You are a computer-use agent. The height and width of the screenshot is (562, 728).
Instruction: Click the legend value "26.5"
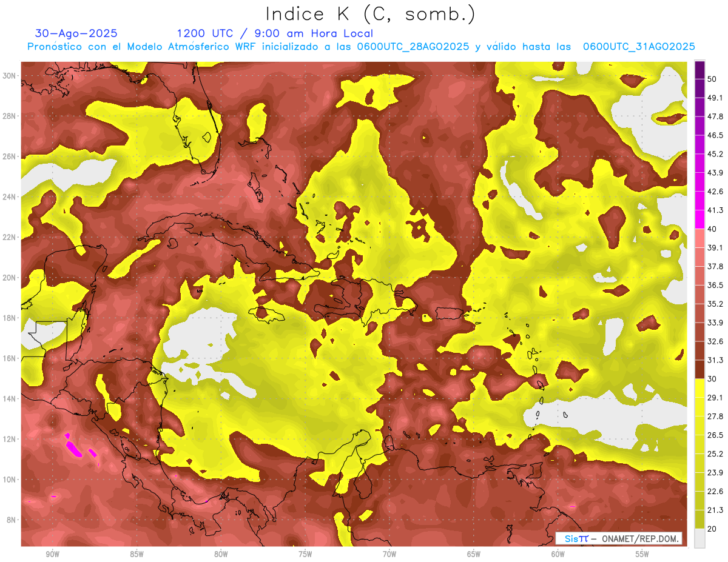pos(715,435)
